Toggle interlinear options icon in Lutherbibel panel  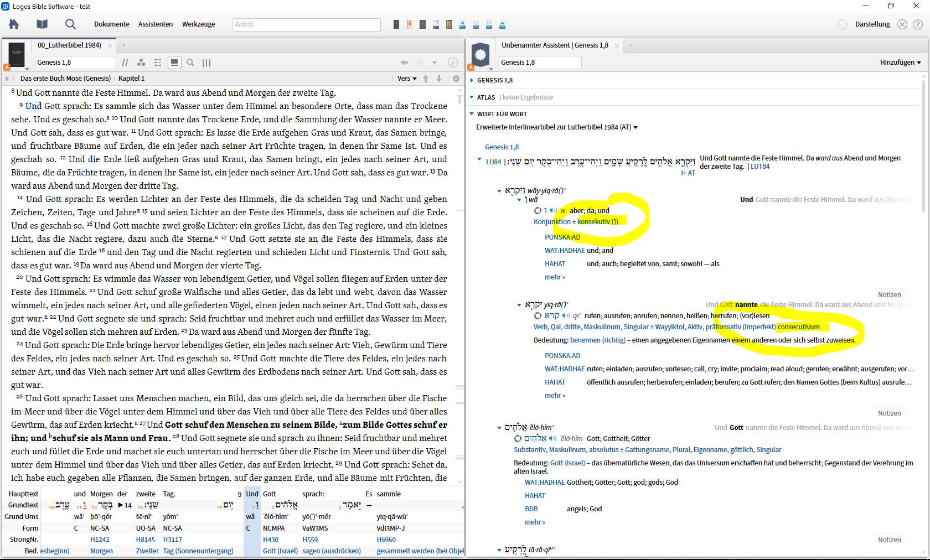click(158, 63)
